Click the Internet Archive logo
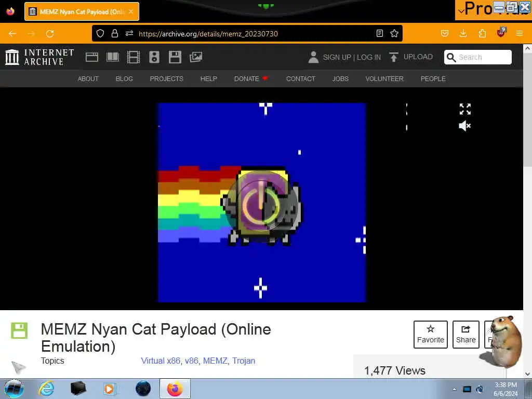 click(39, 57)
